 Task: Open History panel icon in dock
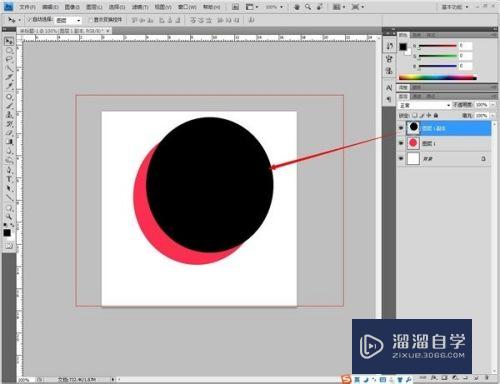[389, 46]
